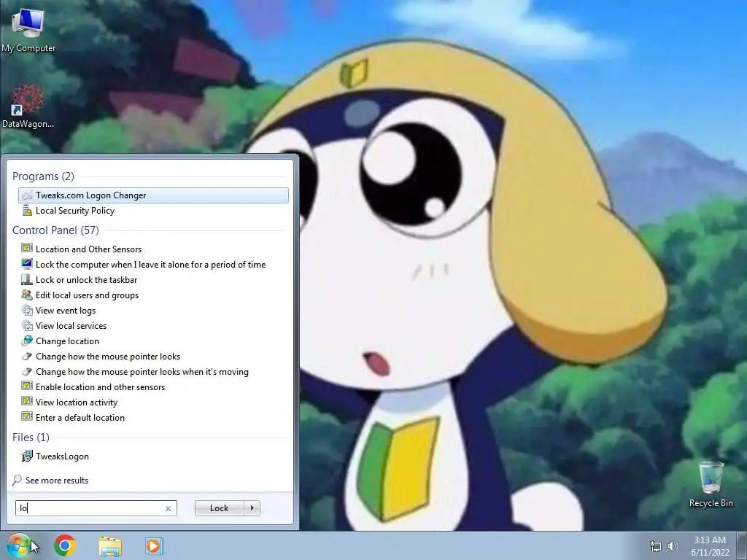Open 'View location activity' result
This screenshot has height=560, width=747.
click(x=153, y=402)
